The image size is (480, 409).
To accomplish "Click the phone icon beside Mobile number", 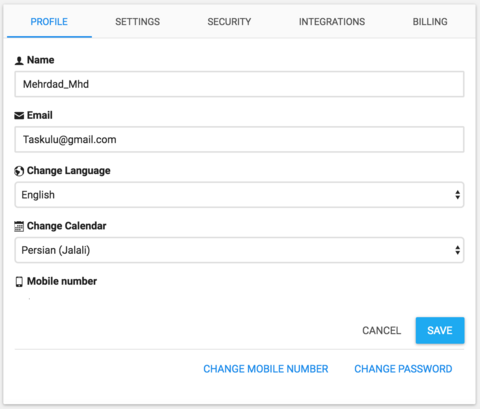I will [x=19, y=282].
